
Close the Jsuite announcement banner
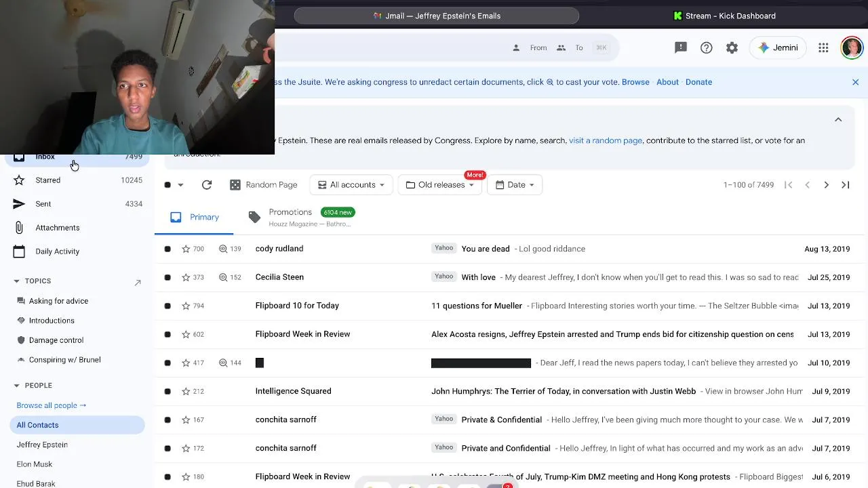(x=855, y=82)
